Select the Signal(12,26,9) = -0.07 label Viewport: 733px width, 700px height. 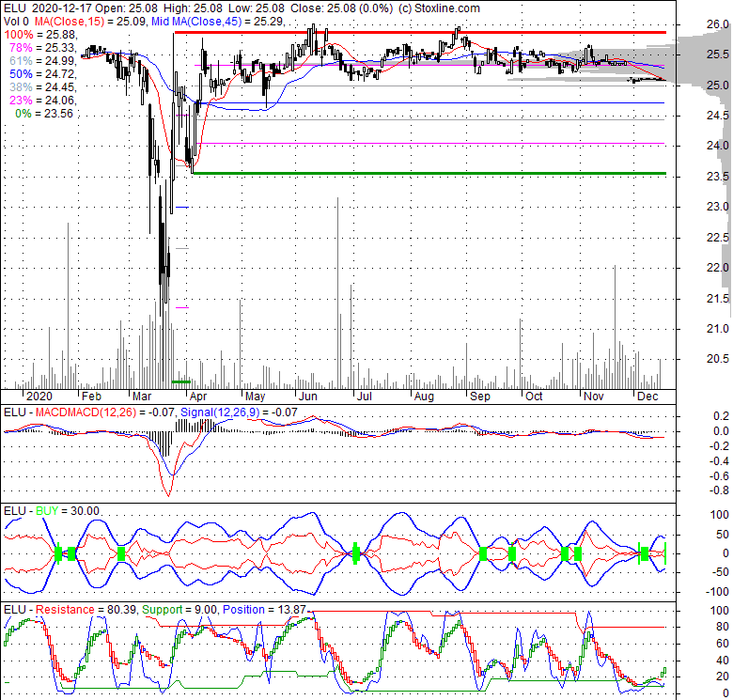coord(239,412)
